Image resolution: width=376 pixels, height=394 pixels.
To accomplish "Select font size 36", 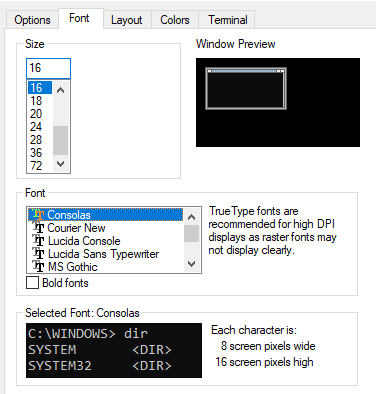I will 40,153.
